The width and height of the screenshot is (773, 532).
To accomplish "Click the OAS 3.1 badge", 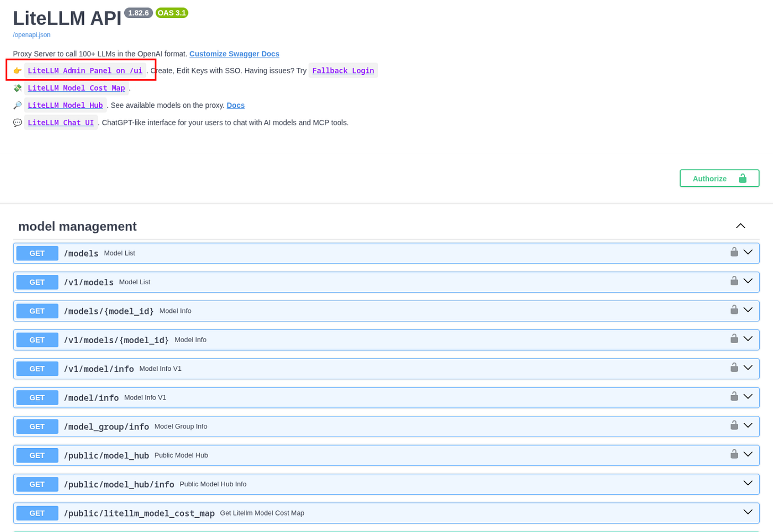I will [x=172, y=13].
